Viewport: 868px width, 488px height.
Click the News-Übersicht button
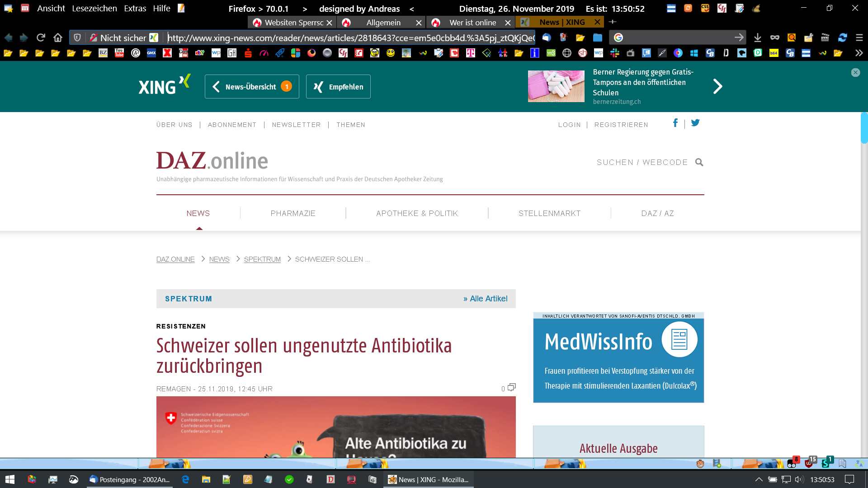(252, 86)
